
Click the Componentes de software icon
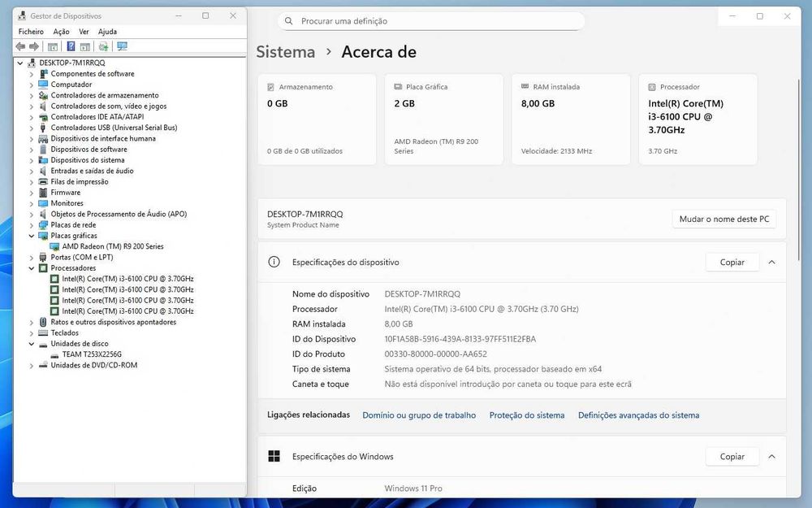coord(44,74)
